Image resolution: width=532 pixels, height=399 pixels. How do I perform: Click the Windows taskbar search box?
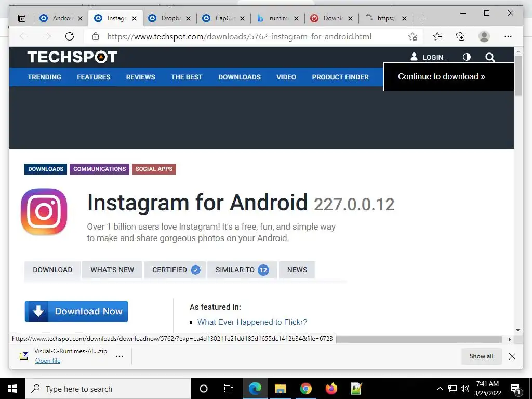tap(108, 389)
